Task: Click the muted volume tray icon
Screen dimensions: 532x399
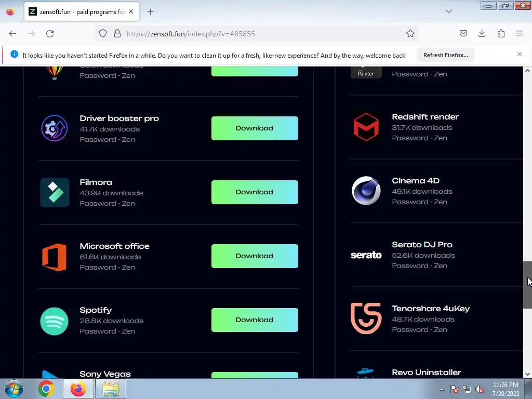Action: (480, 390)
